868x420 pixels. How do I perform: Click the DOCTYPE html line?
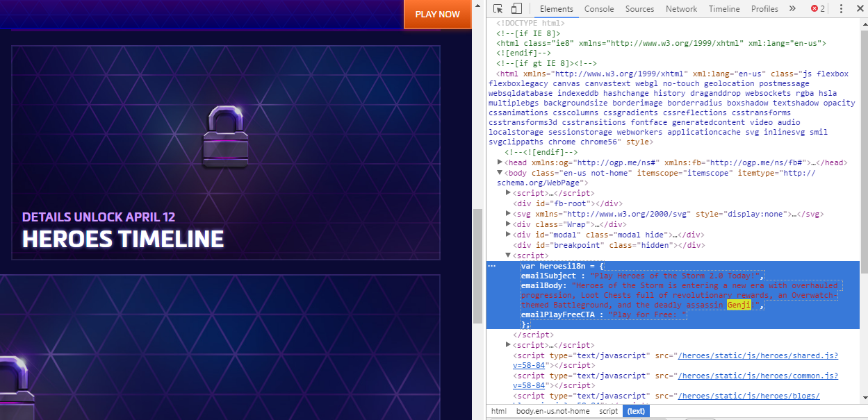530,23
